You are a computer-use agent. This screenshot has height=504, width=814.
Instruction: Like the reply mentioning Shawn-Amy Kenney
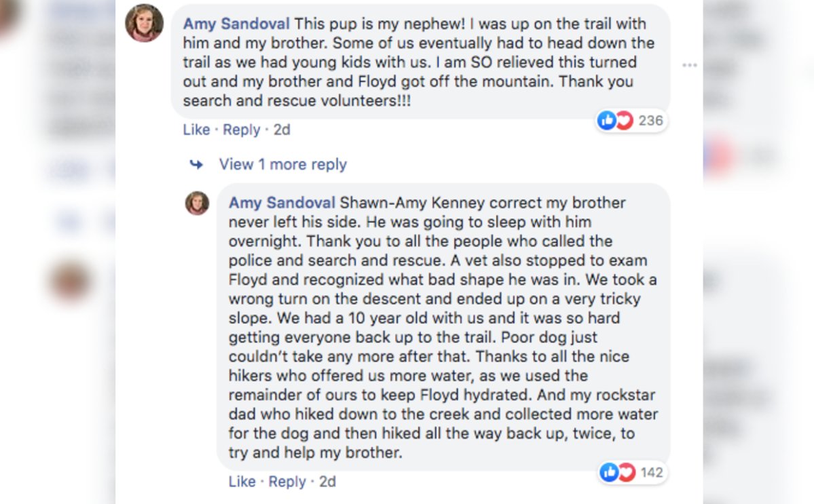click(242, 482)
